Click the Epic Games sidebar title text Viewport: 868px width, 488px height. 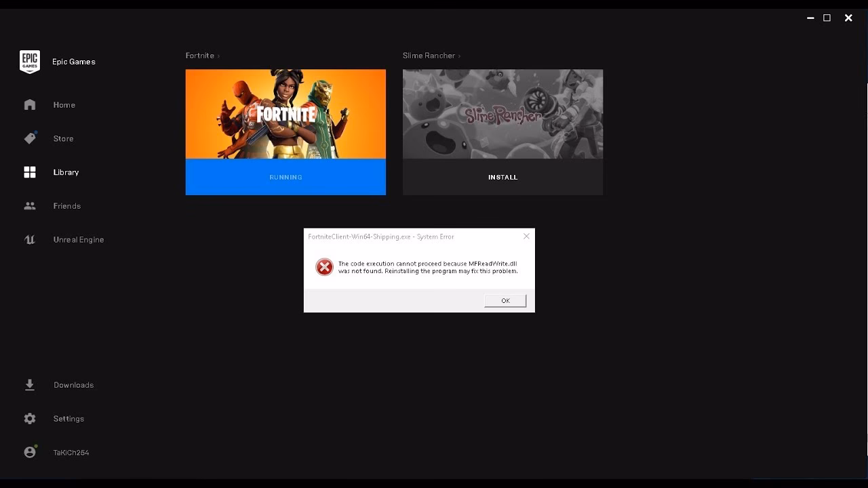(74, 62)
